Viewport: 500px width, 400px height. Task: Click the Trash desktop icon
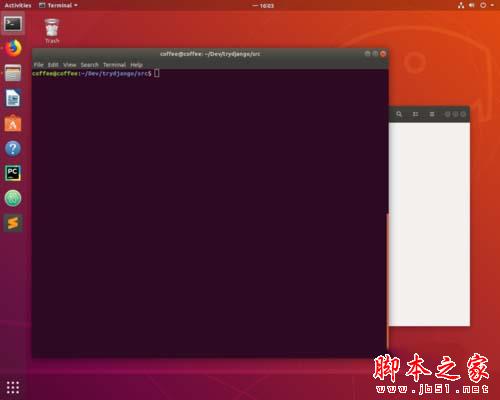52,32
